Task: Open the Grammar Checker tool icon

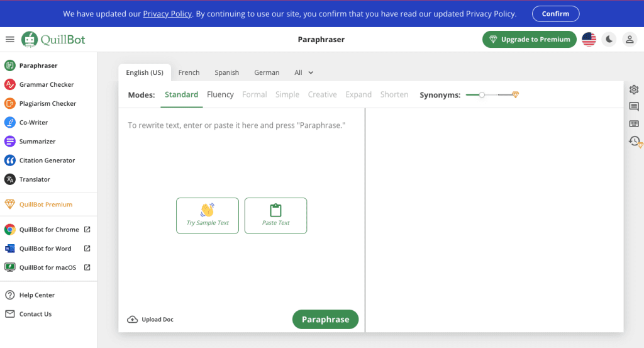Action: pyautogui.click(x=9, y=84)
